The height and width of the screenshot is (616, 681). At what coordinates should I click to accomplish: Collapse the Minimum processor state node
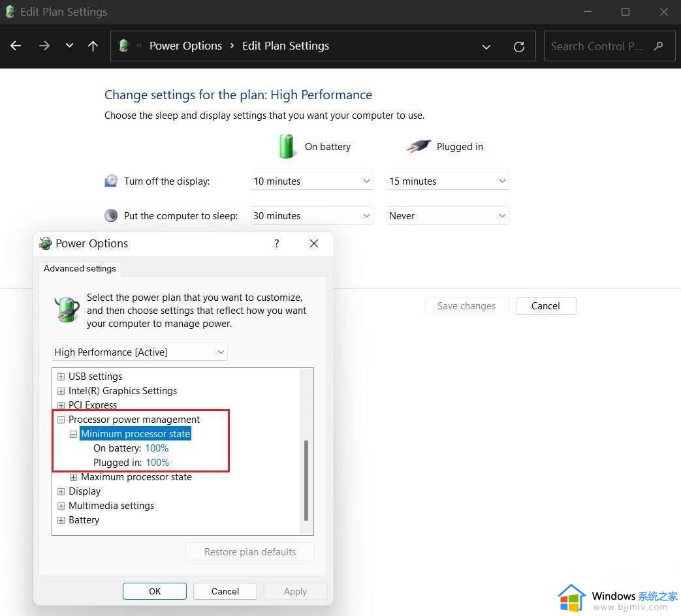click(73, 434)
